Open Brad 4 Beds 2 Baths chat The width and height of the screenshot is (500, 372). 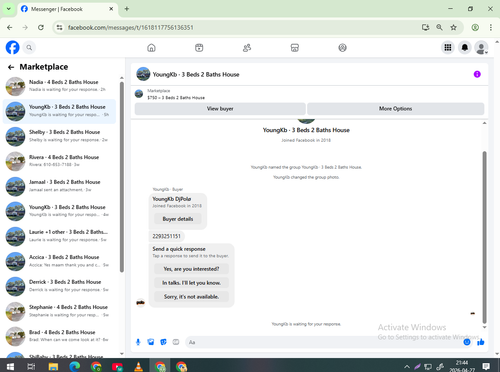click(x=59, y=336)
